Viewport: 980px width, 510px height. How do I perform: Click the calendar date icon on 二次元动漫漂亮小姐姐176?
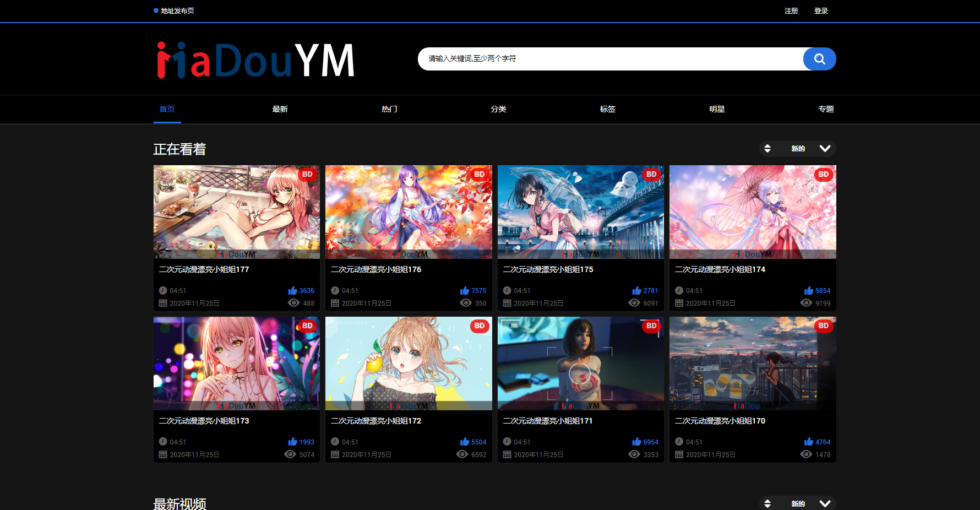pyautogui.click(x=334, y=302)
